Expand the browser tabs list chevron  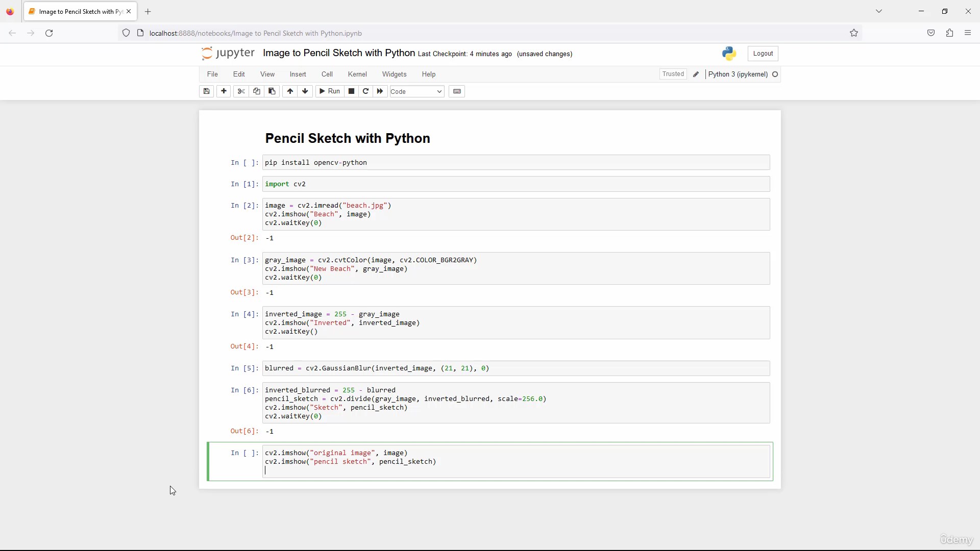pos(879,11)
